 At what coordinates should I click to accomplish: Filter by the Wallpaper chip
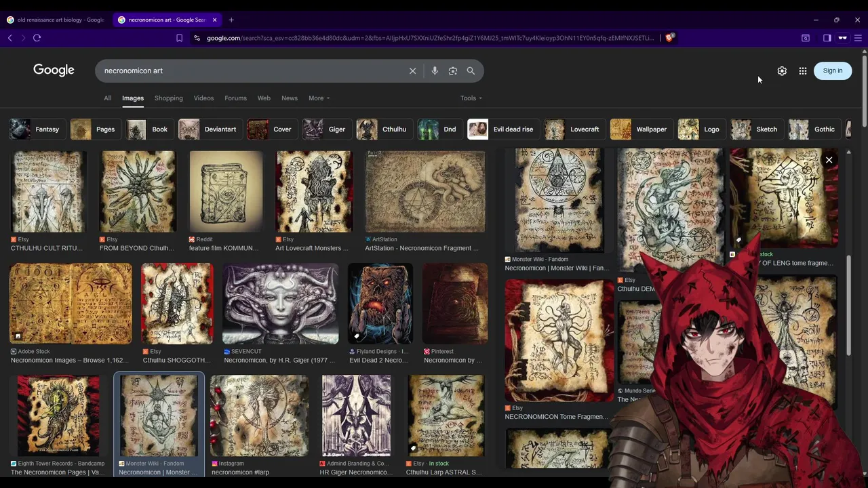[x=641, y=129]
